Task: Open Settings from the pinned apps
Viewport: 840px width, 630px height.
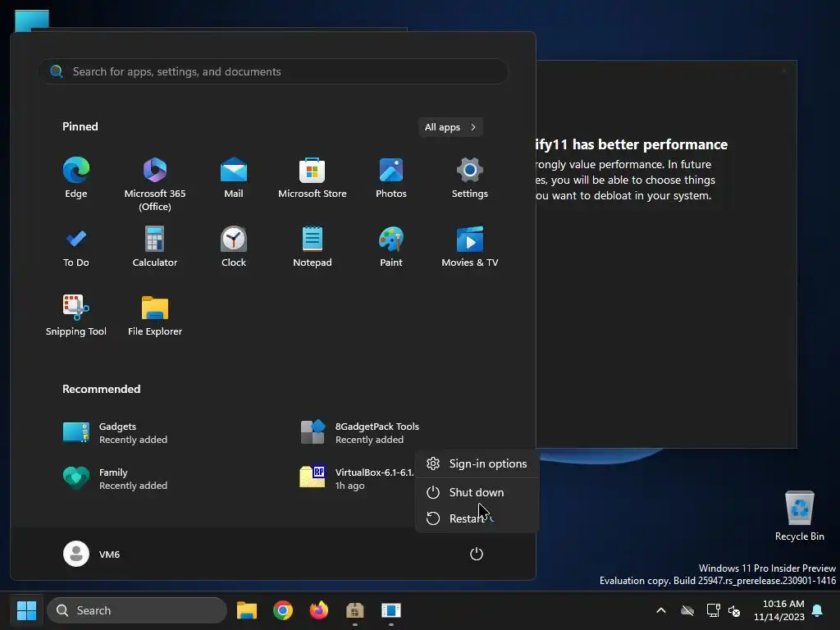Action: pyautogui.click(x=470, y=178)
